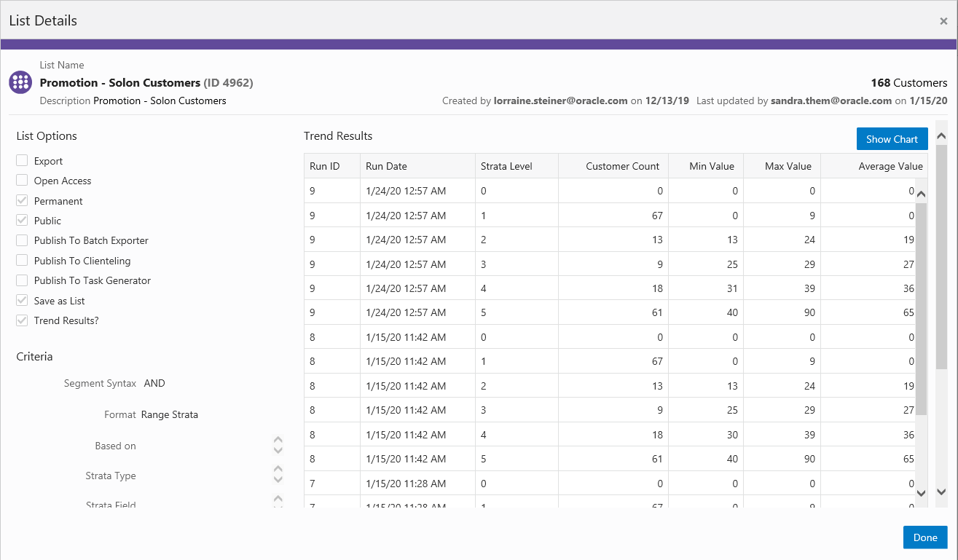Image resolution: width=958 pixels, height=560 pixels.
Task: Click the trend table scrollbar thumb
Action: (x=921, y=309)
